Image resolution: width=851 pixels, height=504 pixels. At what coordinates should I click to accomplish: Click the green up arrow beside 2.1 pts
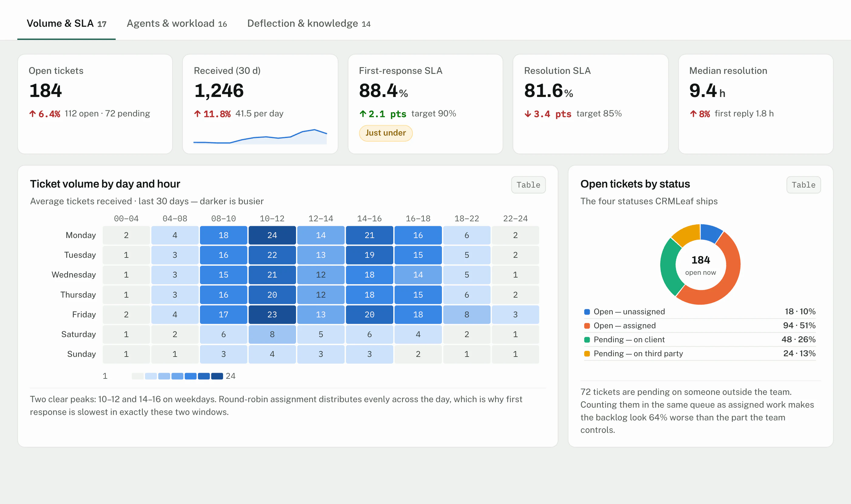click(x=363, y=114)
